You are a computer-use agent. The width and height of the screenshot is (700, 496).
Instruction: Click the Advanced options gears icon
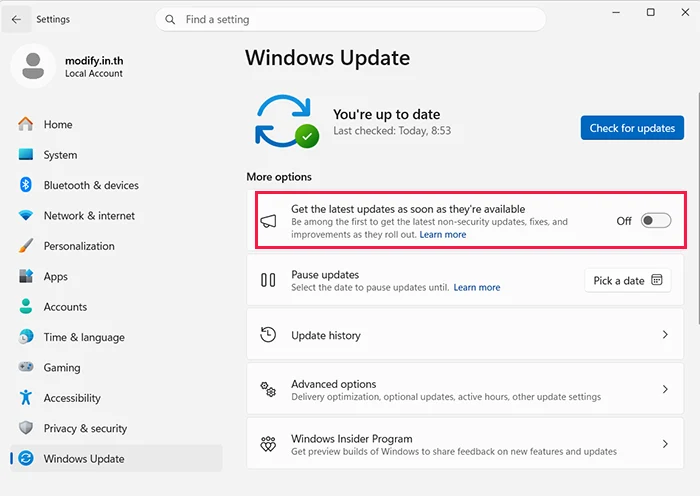click(268, 389)
